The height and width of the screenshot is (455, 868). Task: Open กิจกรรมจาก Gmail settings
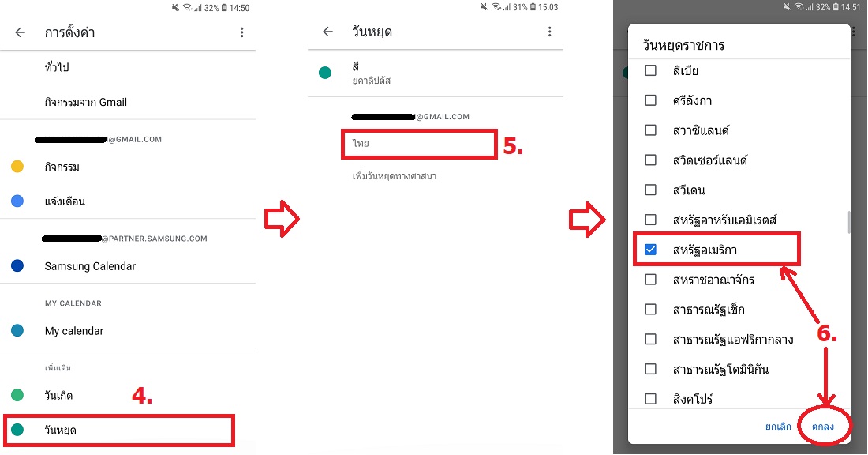128,102
